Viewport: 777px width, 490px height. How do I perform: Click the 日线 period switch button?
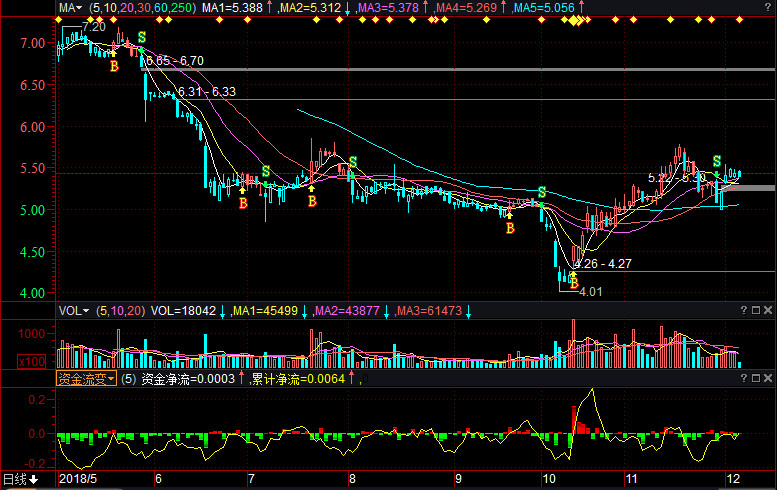coord(20,480)
